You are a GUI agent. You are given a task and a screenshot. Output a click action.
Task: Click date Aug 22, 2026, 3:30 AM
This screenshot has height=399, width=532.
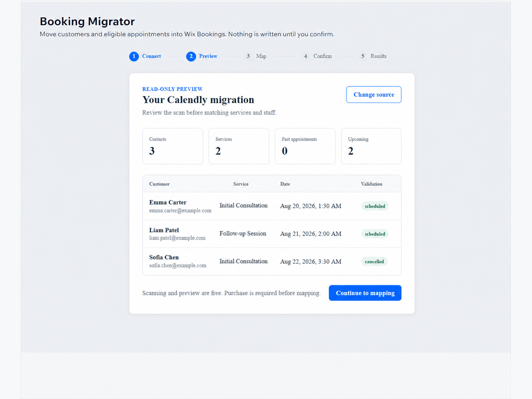point(311,262)
